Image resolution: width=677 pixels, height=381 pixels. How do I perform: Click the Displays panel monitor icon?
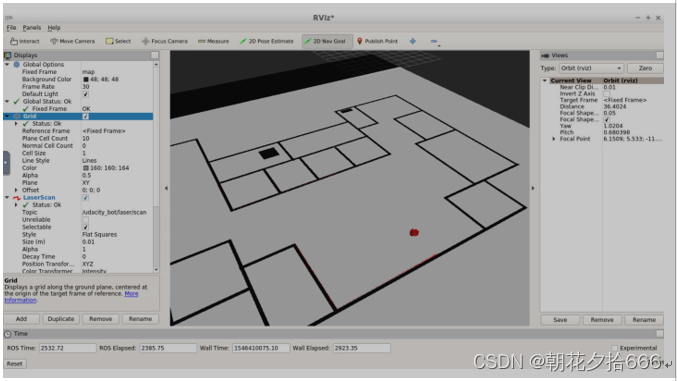pos(8,55)
